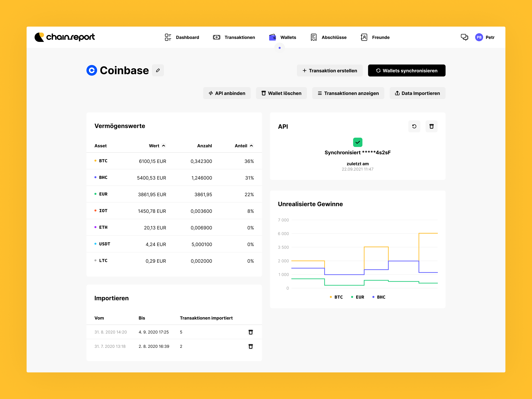Screen dimensions: 532x399
Task: Click the Coinbase logo next to wallet name
Action: tap(92, 70)
